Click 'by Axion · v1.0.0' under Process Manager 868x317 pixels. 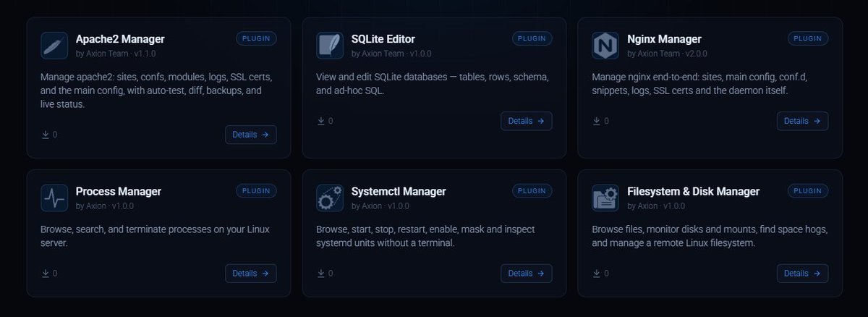pyautogui.click(x=105, y=206)
